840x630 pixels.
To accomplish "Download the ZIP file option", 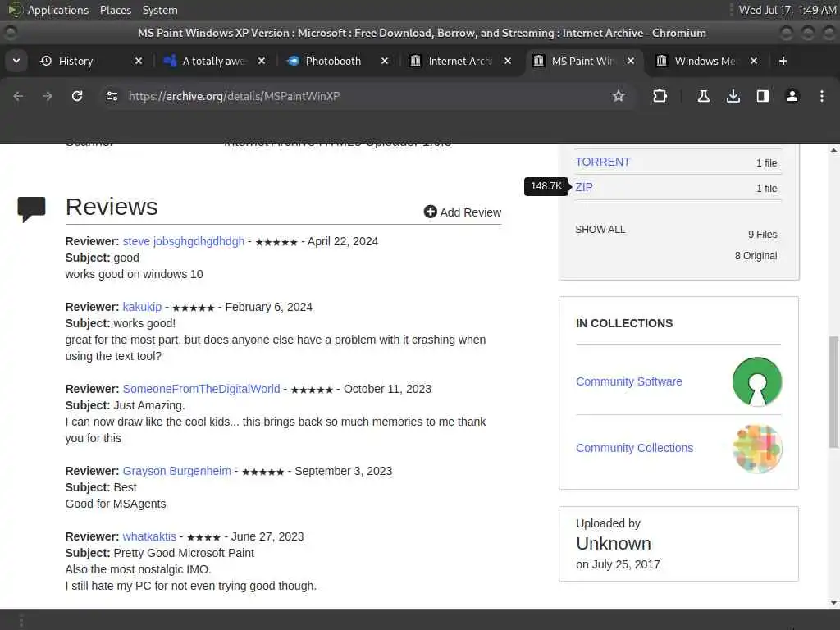I will click(x=584, y=187).
